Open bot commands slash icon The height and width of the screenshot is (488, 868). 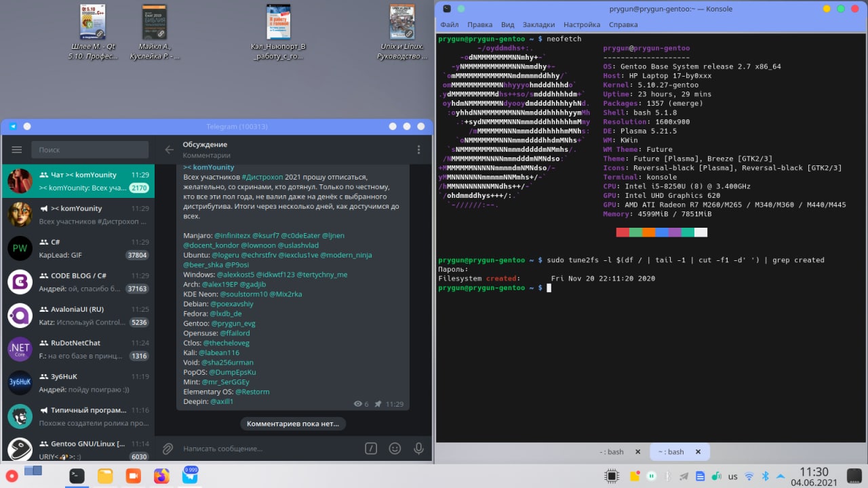coord(371,449)
